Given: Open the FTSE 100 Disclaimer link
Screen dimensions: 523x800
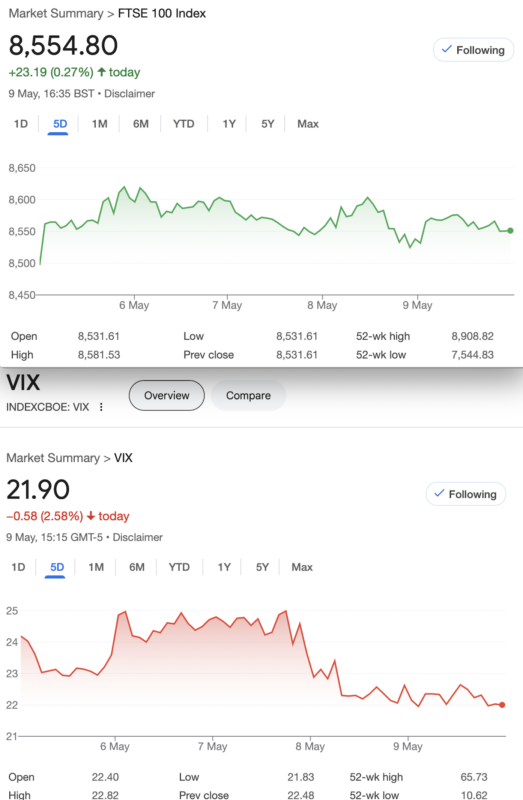Looking at the screenshot, I should [x=129, y=93].
